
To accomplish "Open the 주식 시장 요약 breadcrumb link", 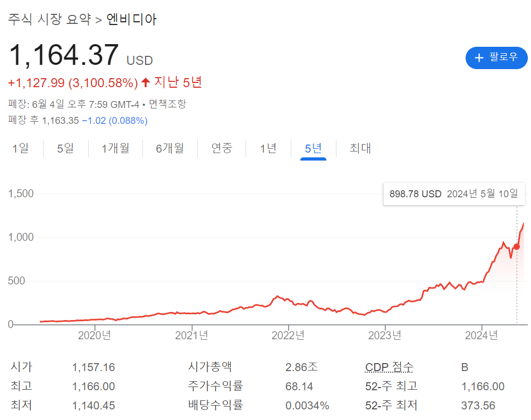I will pos(49,19).
